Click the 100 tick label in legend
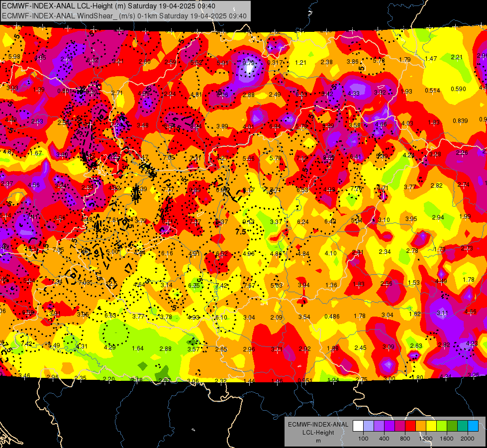Viewport: 487px width, 448px height. pyautogui.click(x=363, y=439)
